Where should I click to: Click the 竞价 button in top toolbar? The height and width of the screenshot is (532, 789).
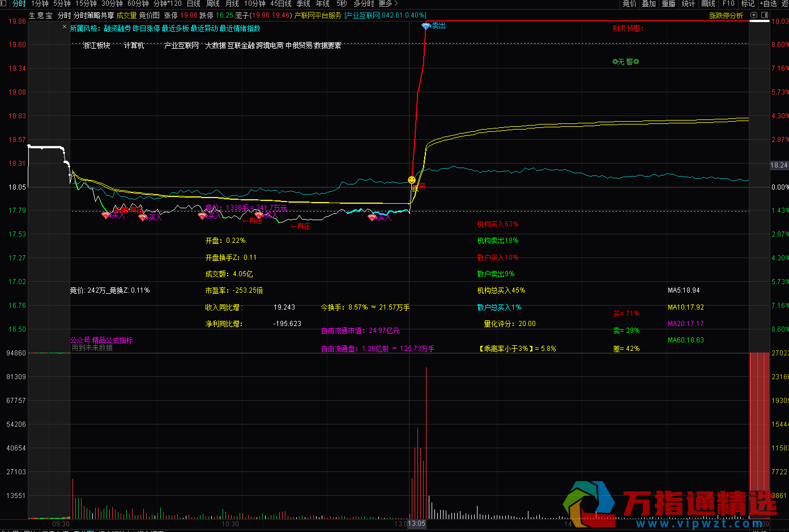(x=629, y=4)
